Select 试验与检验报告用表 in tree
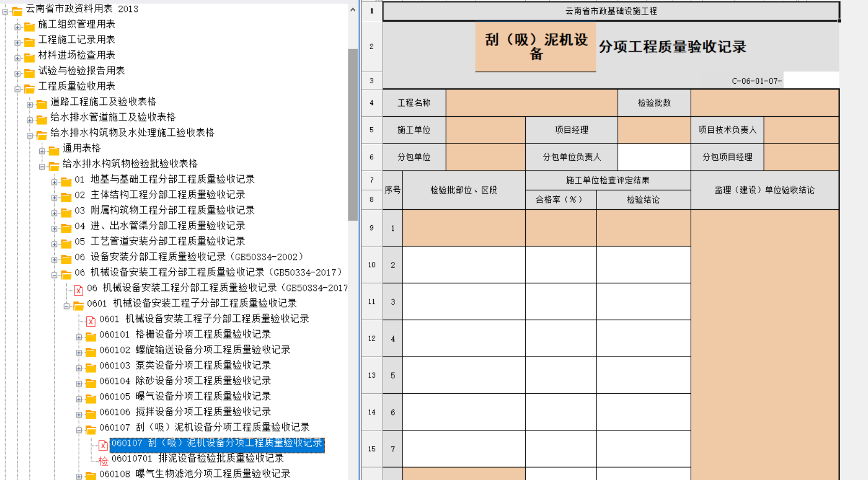The width and height of the screenshot is (868, 480). coord(82,71)
